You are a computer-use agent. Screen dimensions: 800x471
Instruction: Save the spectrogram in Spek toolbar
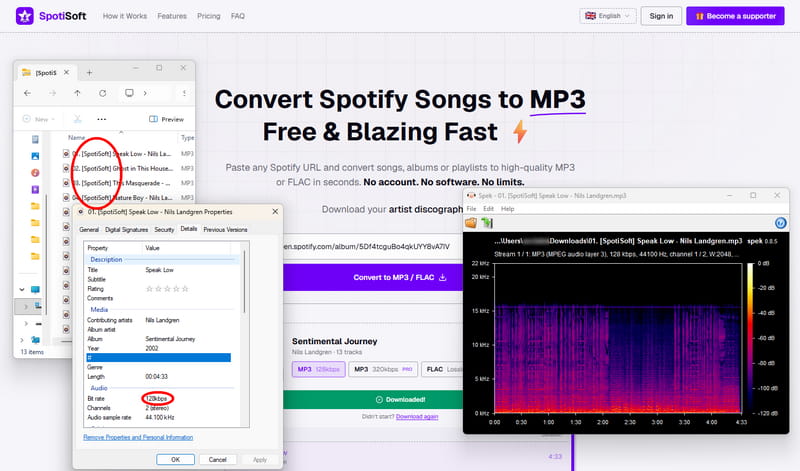pos(487,222)
